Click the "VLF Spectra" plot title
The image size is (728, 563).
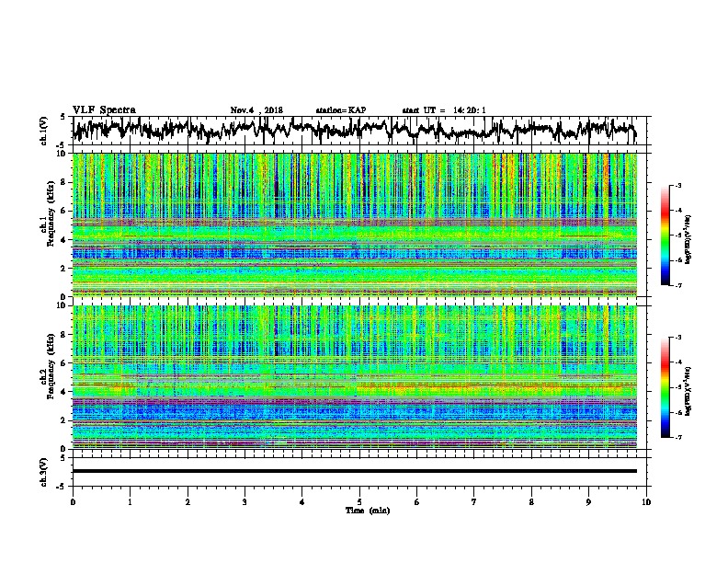pos(104,110)
